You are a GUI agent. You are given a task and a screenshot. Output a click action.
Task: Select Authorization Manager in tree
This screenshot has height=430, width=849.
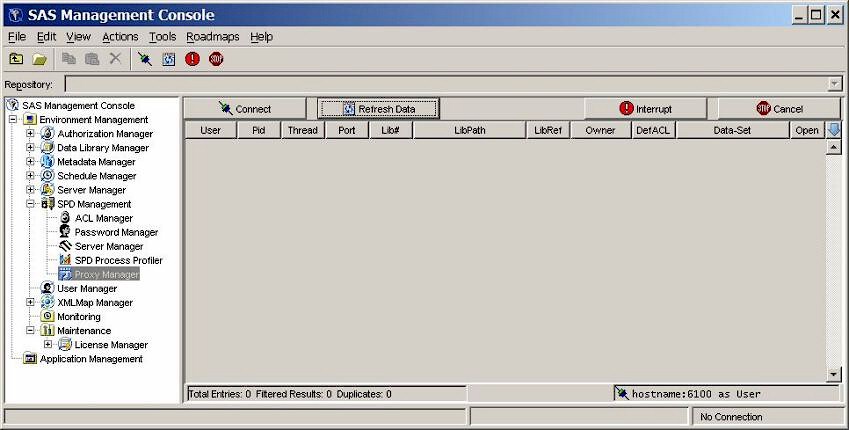coord(105,134)
